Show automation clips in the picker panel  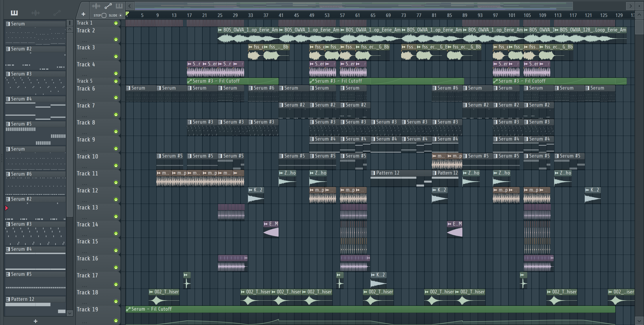[57, 13]
